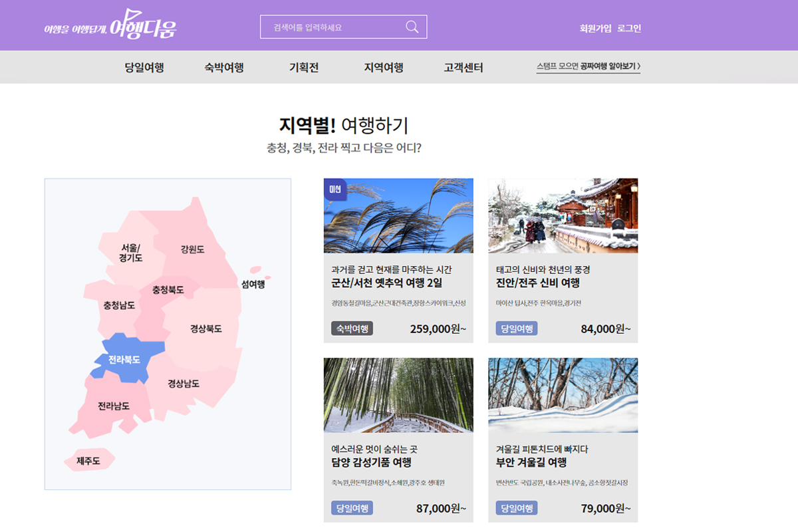
Task: Choose 제주도 island on the map
Action: click(88, 460)
